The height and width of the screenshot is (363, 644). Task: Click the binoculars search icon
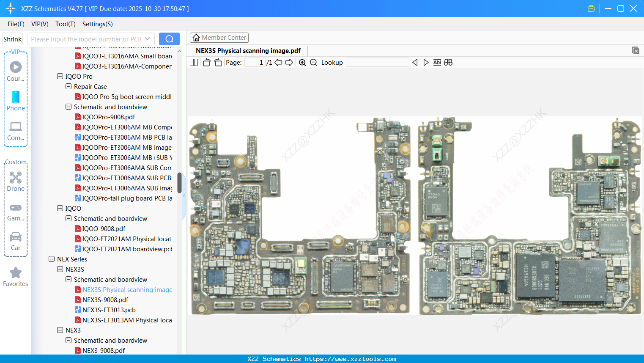(x=448, y=63)
